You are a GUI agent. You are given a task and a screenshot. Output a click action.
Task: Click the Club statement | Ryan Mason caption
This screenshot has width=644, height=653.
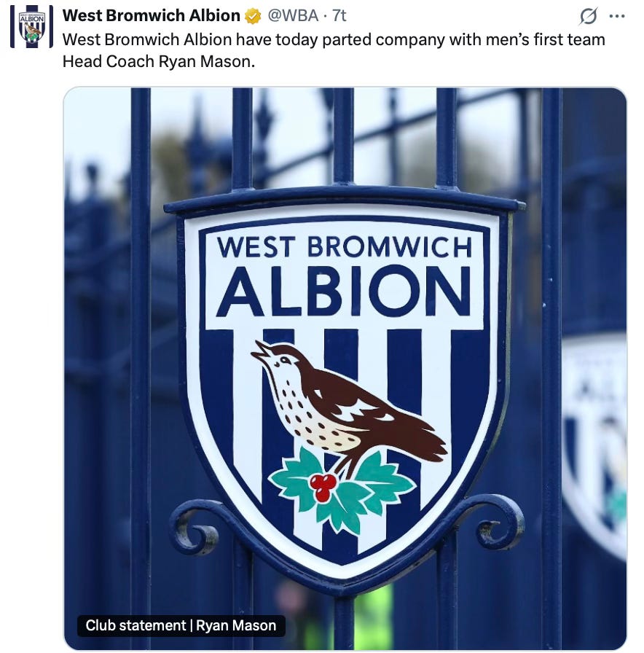click(x=181, y=625)
